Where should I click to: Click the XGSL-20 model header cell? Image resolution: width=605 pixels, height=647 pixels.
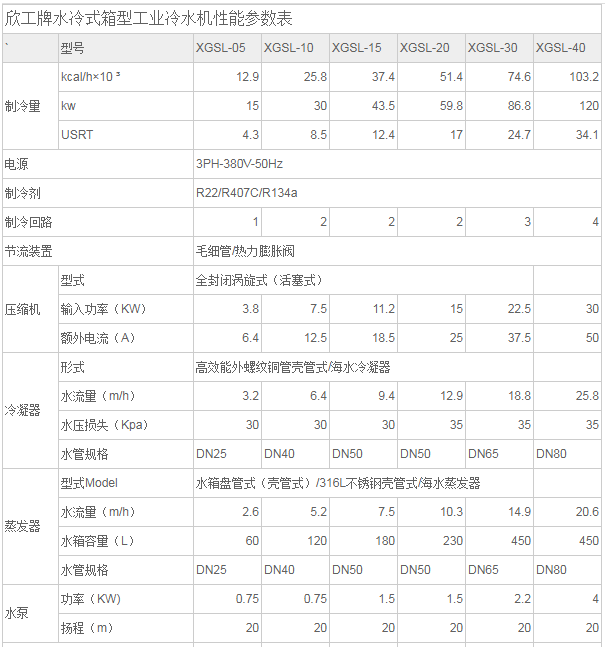424,48
